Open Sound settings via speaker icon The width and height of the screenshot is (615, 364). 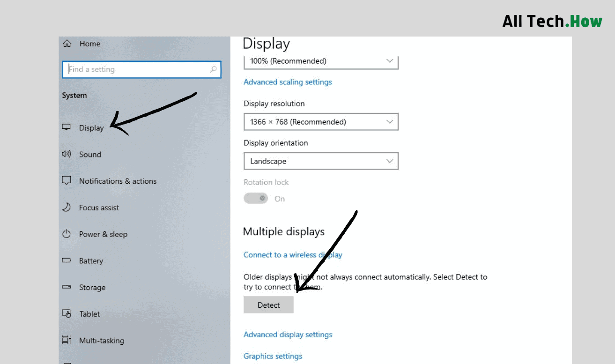[x=66, y=154]
